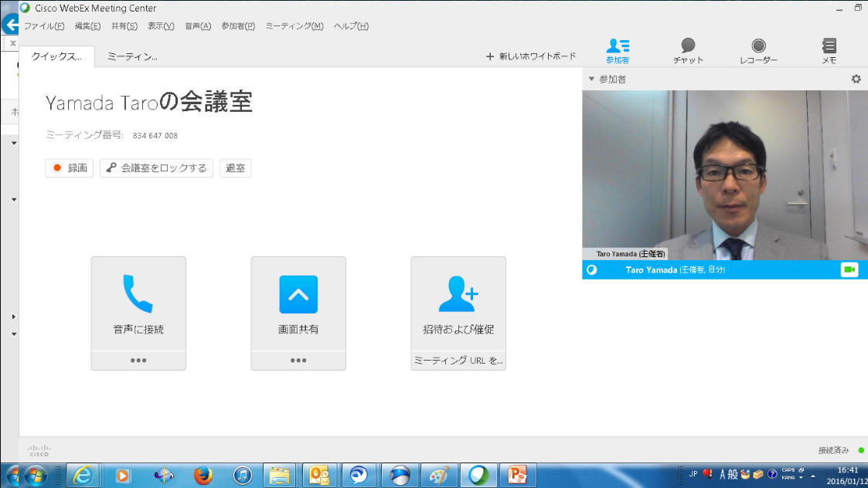
Task: Switch to the クイックス... tab
Action: click(56, 56)
